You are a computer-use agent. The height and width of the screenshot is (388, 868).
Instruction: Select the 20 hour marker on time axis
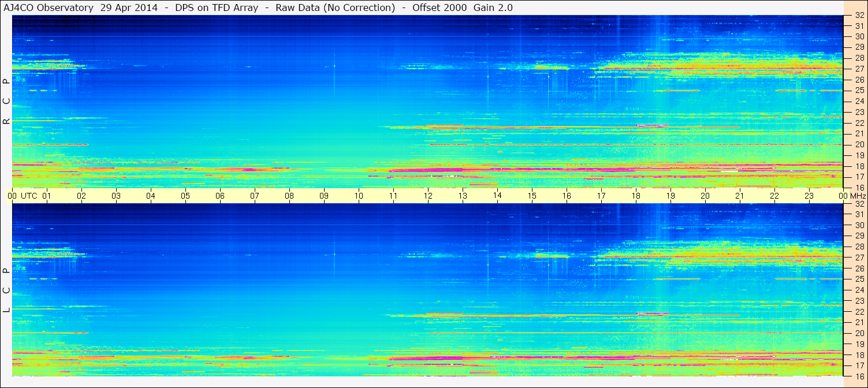pyautogui.click(x=705, y=196)
